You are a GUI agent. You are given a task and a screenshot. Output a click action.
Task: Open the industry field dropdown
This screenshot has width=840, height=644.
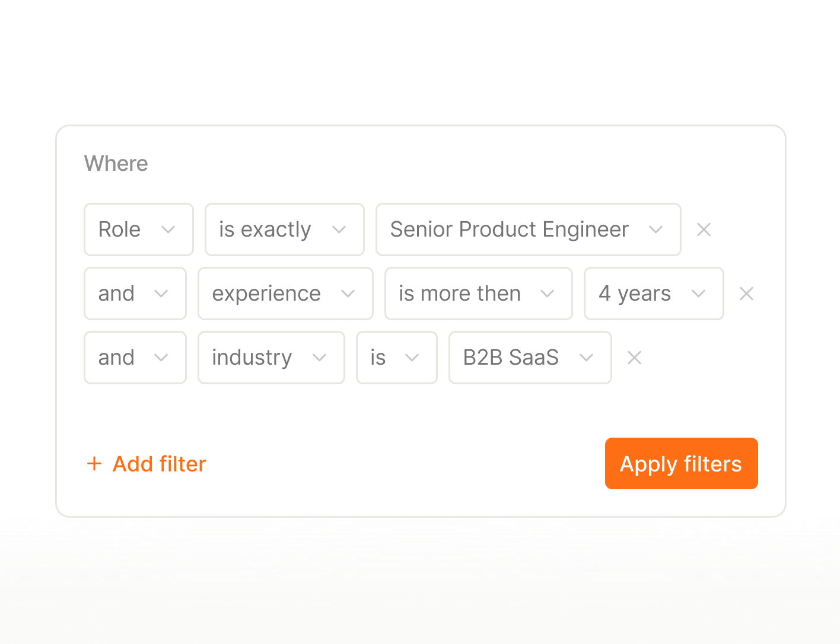271,358
